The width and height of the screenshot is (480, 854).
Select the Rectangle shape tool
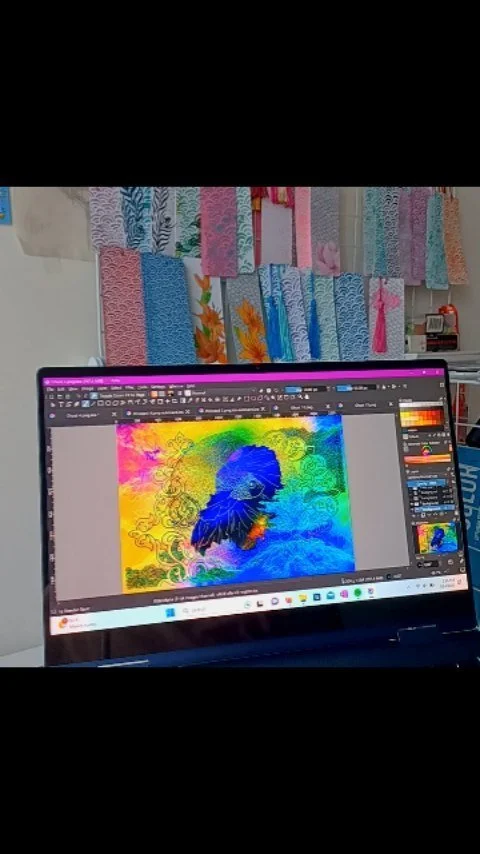(x=101, y=404)
